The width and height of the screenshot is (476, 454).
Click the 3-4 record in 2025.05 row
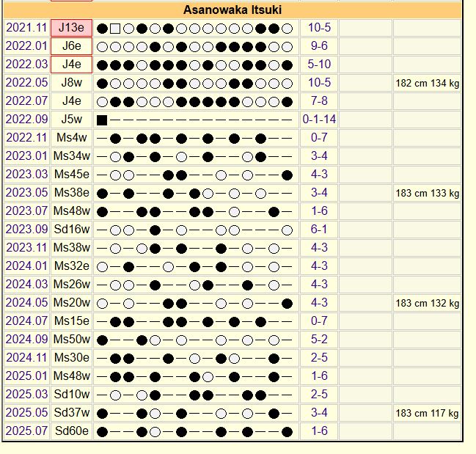point(319,412)
